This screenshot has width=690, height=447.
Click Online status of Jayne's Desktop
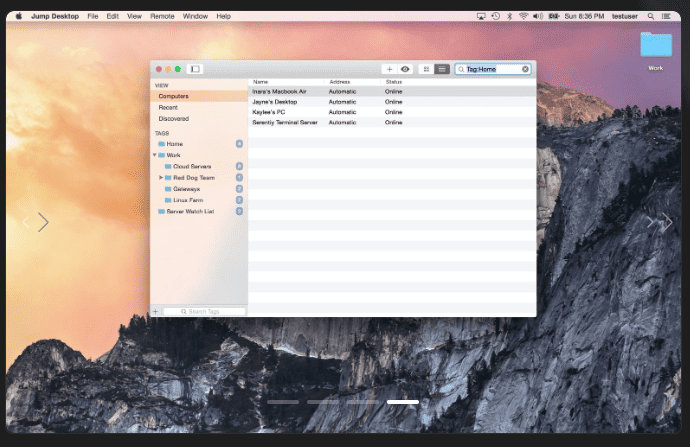(x=393, y=102)
